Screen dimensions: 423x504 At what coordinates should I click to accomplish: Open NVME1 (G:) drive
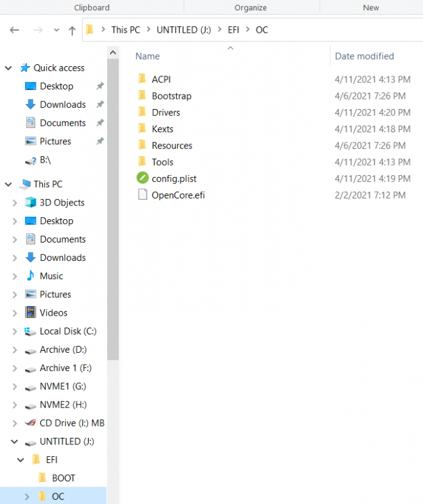(x=63, y=386)
